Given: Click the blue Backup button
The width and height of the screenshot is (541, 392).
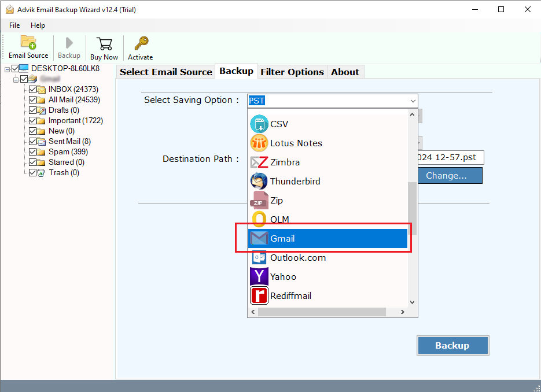Looking at the screenshot, I should [x=452, y=345].
